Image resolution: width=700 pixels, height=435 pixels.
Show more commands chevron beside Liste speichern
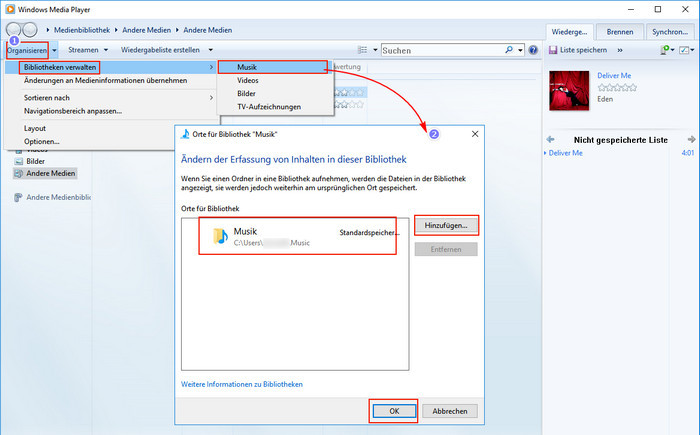(620, 50)
